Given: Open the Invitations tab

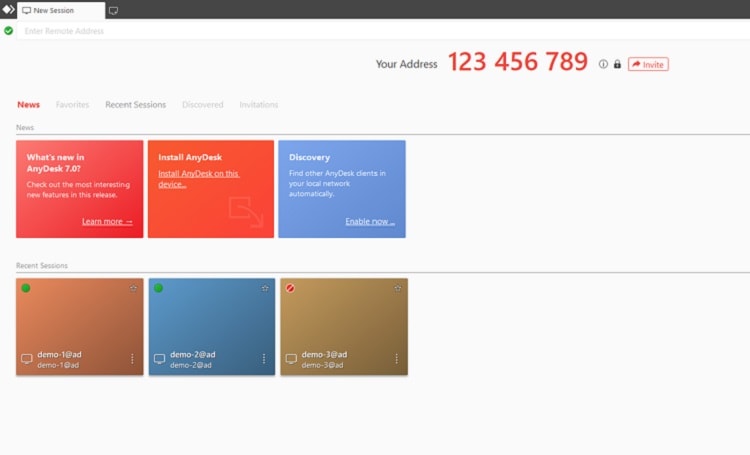Looking at the screenshot, I should [x=259, y=104].
